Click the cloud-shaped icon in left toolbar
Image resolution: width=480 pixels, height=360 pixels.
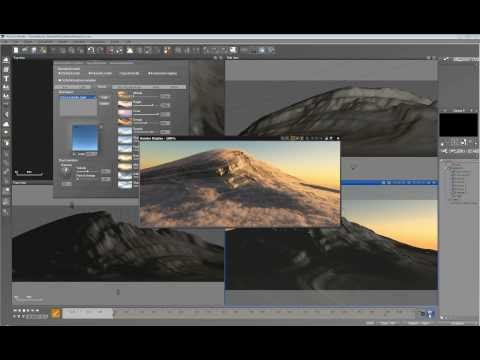coord(6,124)
